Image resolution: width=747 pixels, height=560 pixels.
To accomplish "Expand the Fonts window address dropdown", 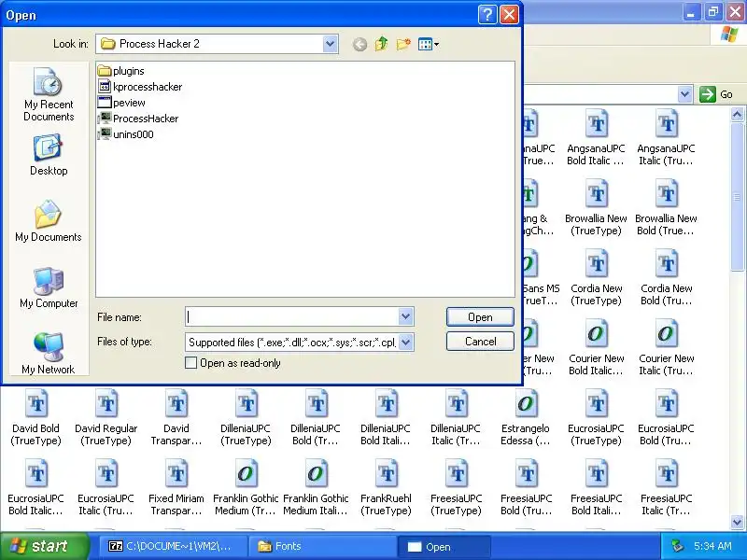I will pyautogui.click(x=684, y=94).
